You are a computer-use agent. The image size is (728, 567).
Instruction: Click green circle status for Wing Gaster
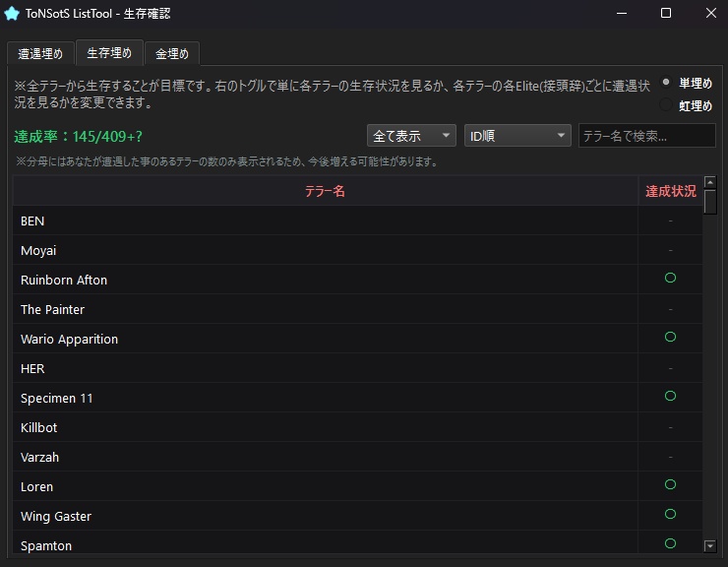[x=670, y=514]
